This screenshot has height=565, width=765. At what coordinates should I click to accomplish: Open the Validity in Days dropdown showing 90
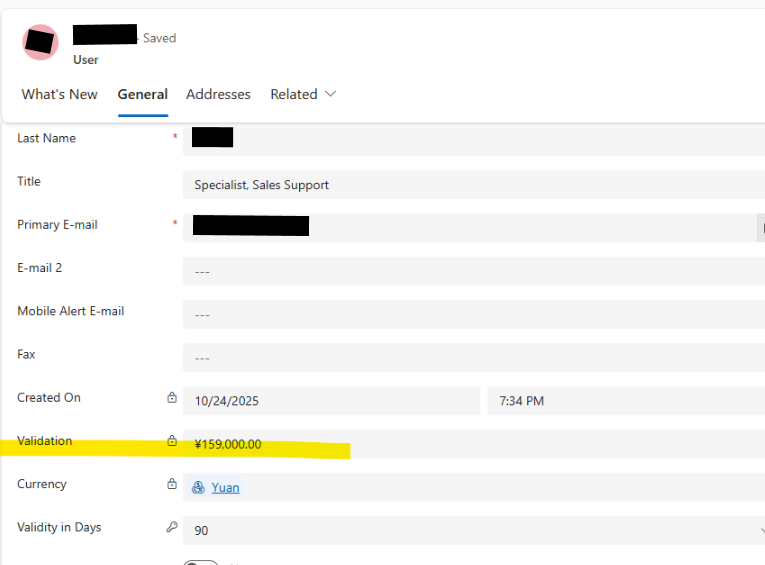point(474,530)
